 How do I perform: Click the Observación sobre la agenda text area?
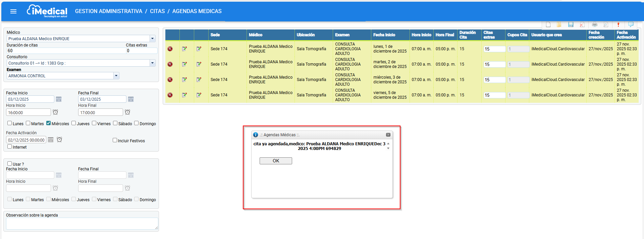pyautogui.click(x=82, y=223)
